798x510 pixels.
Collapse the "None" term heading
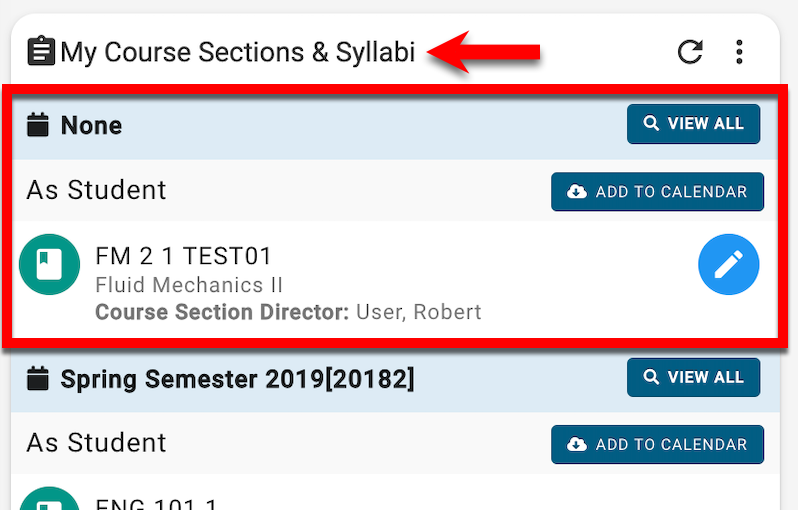tap(91, 125)
